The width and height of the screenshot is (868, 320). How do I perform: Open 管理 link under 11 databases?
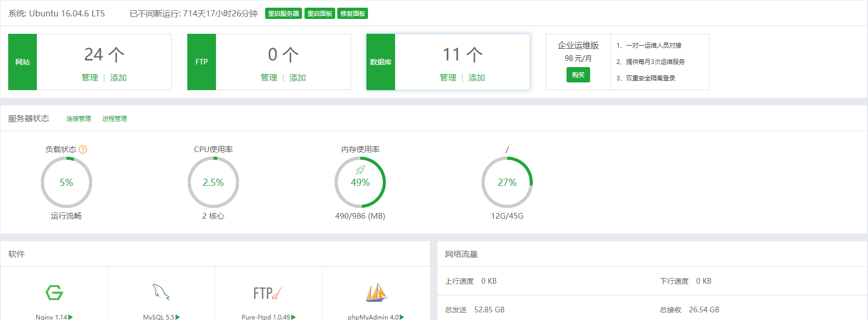[x=448, y=77]
